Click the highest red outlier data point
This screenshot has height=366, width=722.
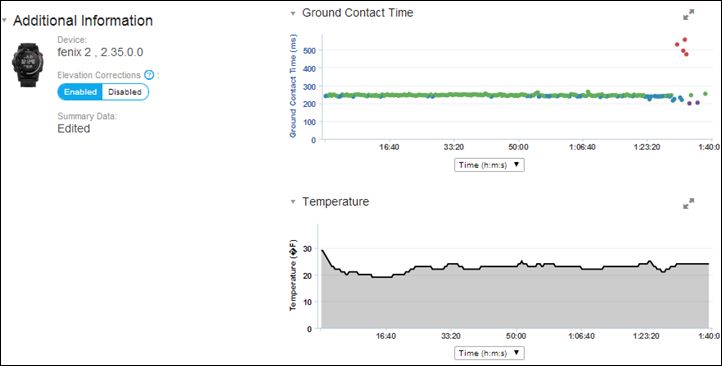(685, 40)
